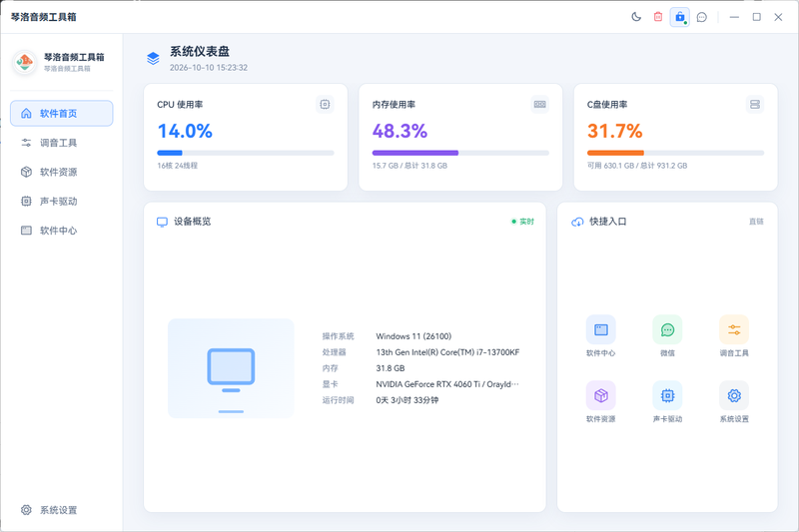Click the blue layers icon beside 系统仪表盘
The width and height of the screenshot is (799, 532).
point(153,59)
